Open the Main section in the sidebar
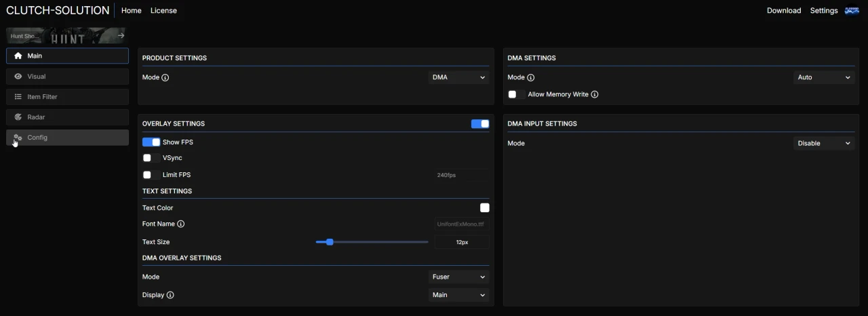The image size is (868, 316). click(67, 56)
